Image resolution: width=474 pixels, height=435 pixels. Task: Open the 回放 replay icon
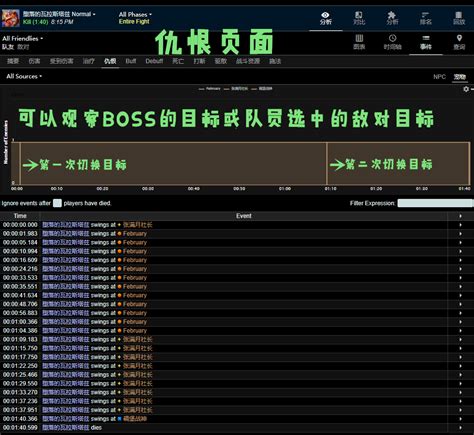459,18
